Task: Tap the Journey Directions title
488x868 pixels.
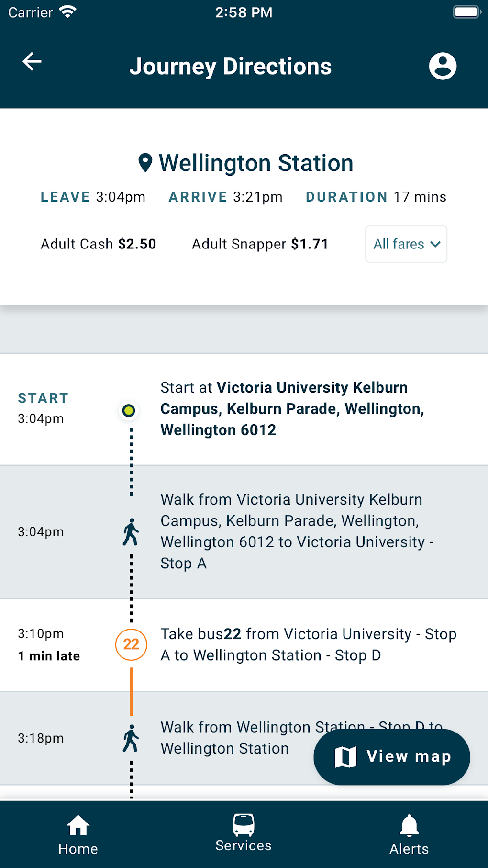Action: tap(231, 67)
